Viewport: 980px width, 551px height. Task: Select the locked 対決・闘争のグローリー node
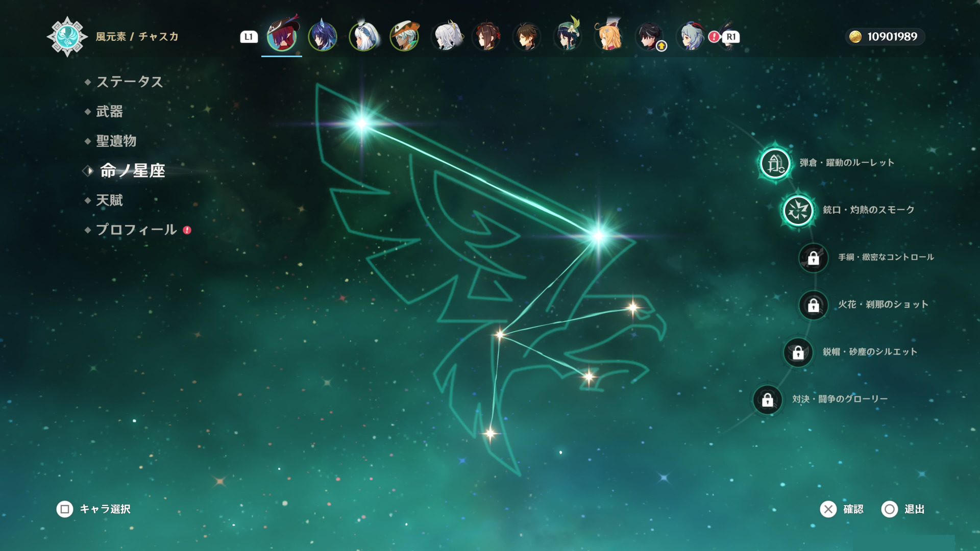tap(767, 399)
